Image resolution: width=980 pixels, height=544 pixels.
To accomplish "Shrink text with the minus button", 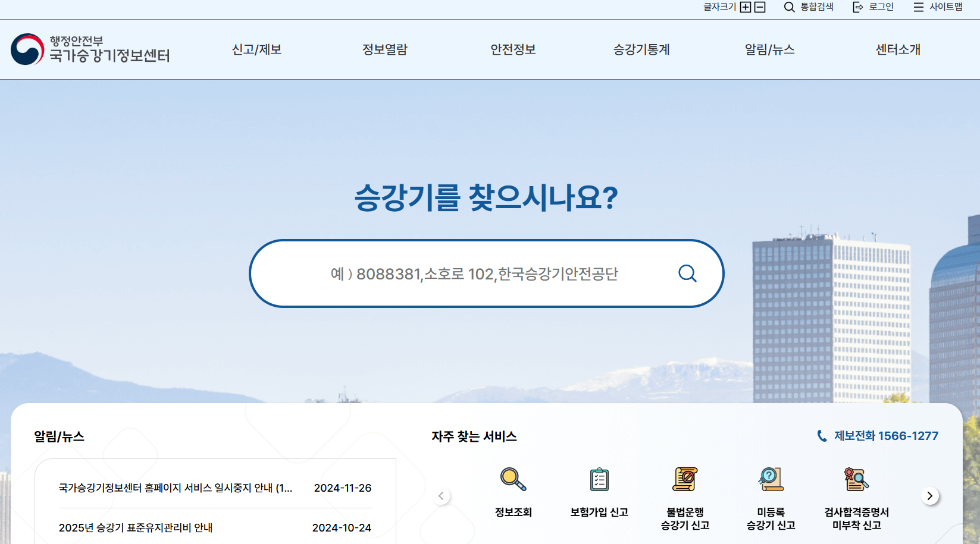I will pos(760,7).
